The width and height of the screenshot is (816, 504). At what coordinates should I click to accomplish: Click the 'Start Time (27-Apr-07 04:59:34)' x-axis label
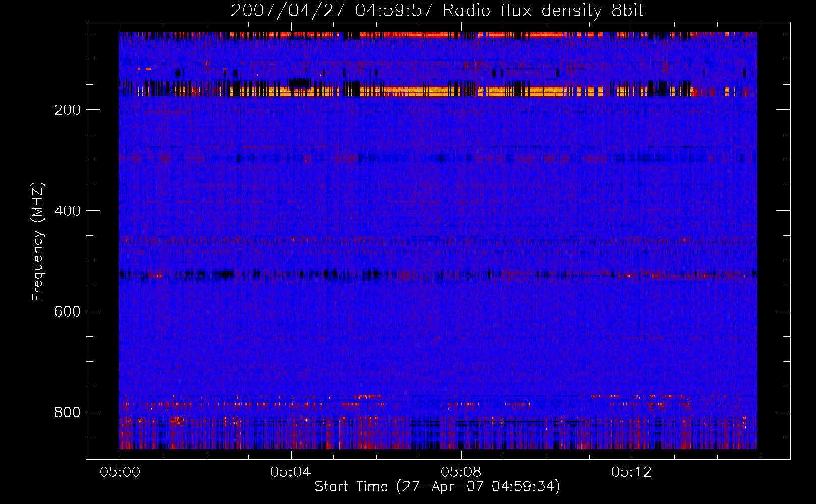(437, 487)
